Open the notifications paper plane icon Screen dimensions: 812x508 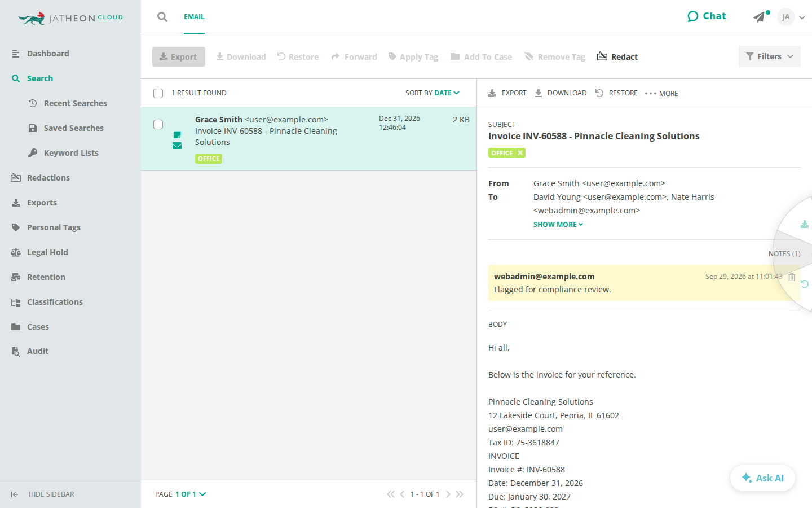(761, 16)
